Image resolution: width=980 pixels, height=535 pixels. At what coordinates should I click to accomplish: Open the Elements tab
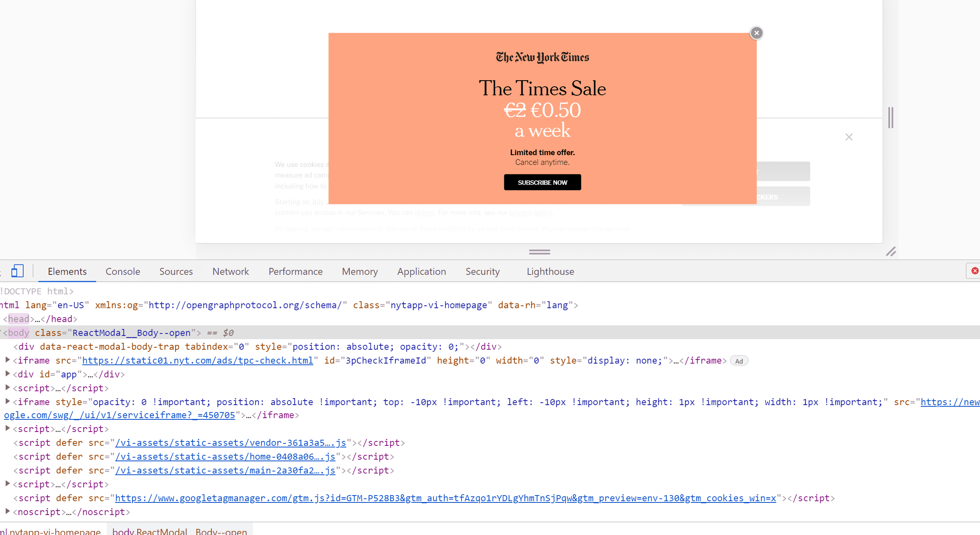67,272
